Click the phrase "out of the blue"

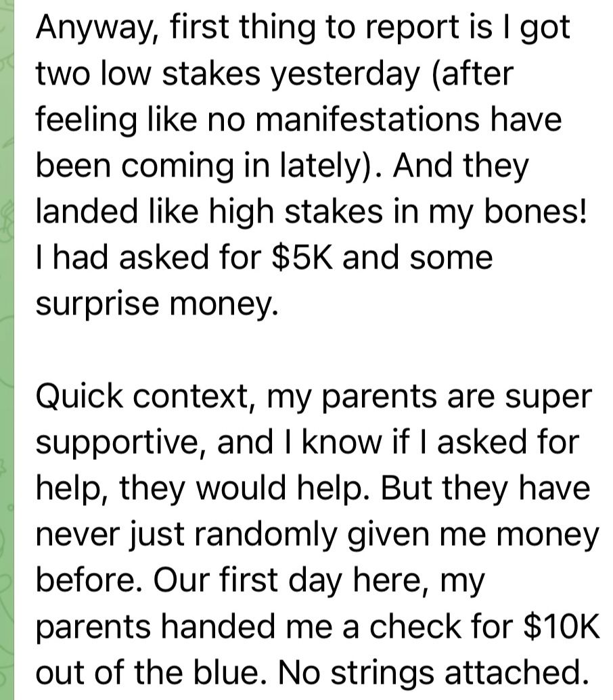tap(145, 673)
